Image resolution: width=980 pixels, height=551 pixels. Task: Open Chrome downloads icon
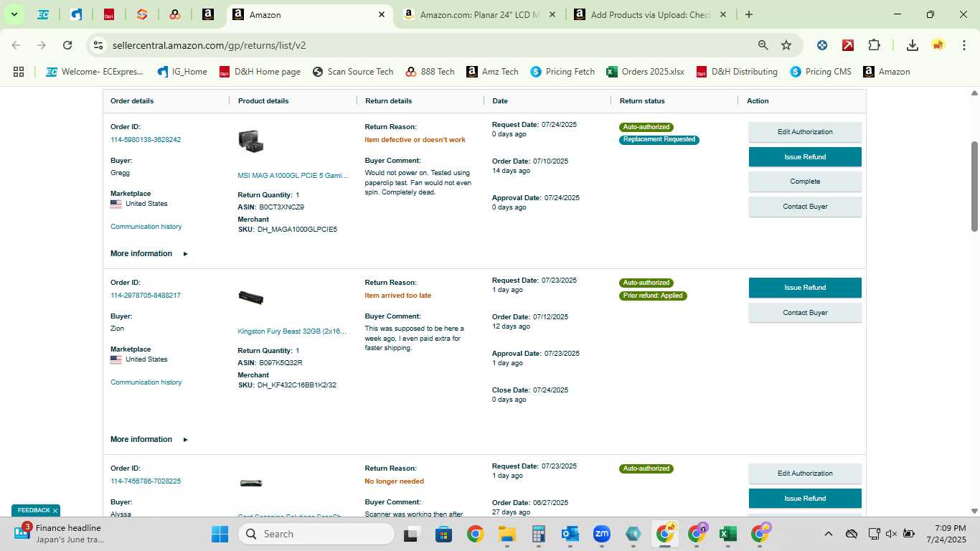(912, 45)
